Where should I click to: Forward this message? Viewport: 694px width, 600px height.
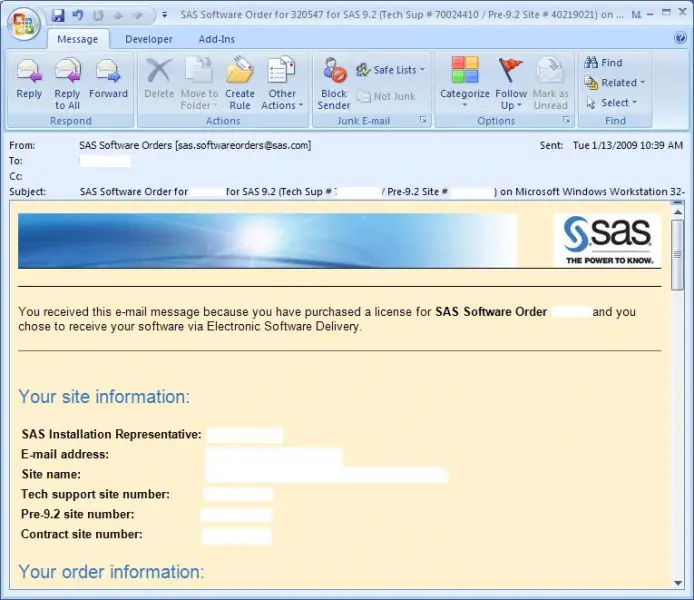click(108, 80)
